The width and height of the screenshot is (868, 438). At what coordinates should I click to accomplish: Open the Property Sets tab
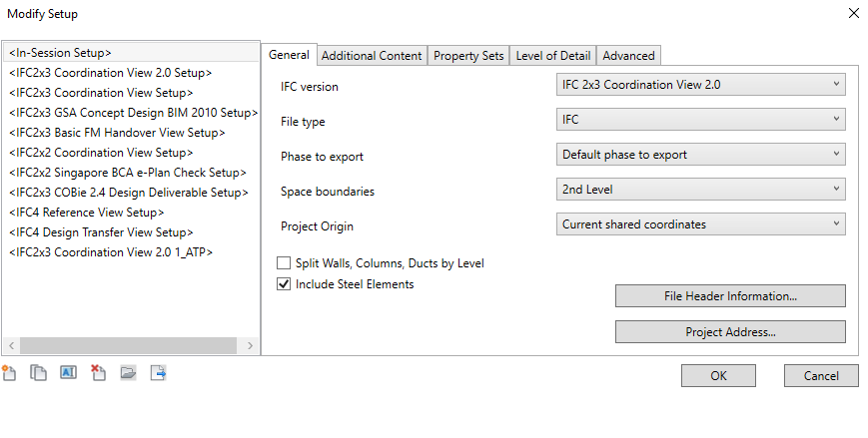click(468, 56)
